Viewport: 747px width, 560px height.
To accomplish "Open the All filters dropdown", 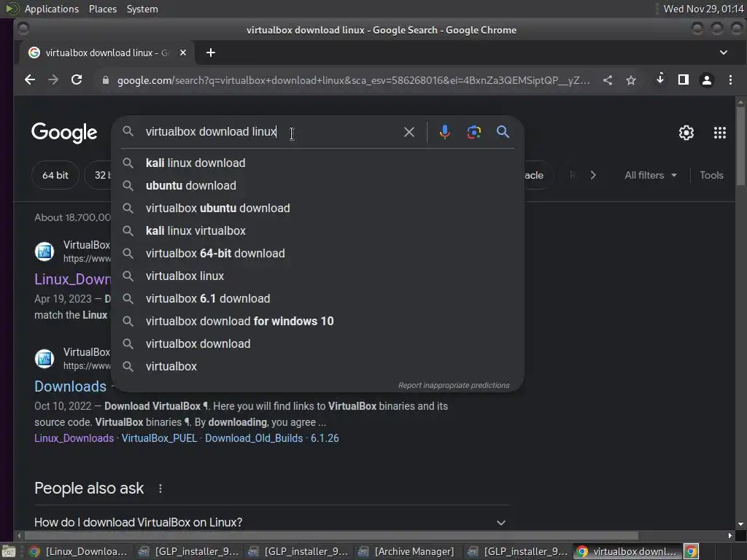I will [651, 175].
